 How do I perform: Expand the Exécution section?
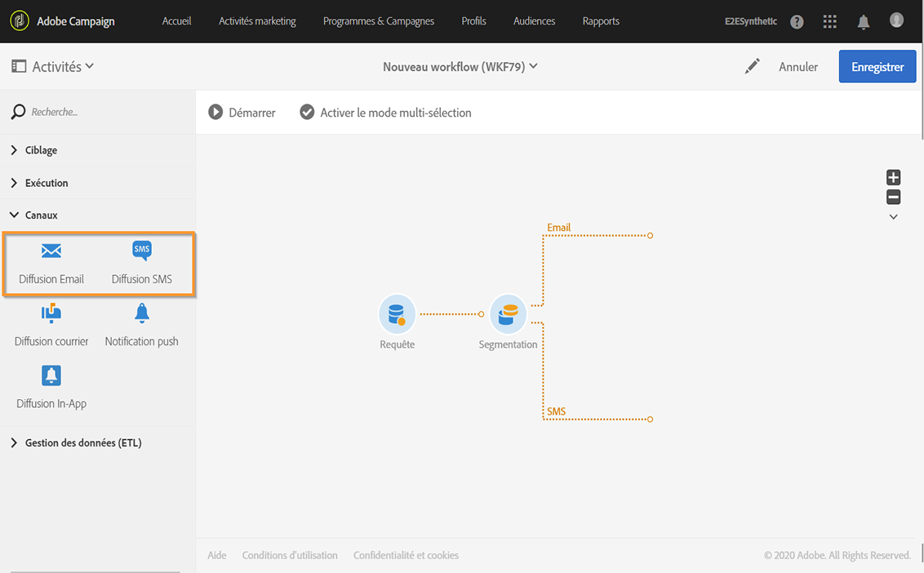[46, 183]
